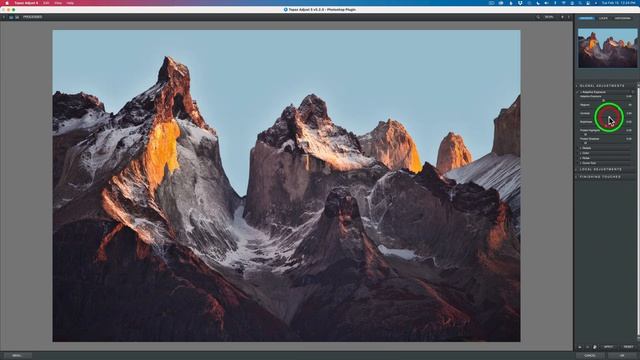Click the zoom percentage value
This screenshot has width=640, height=360.
click(549, 17)
